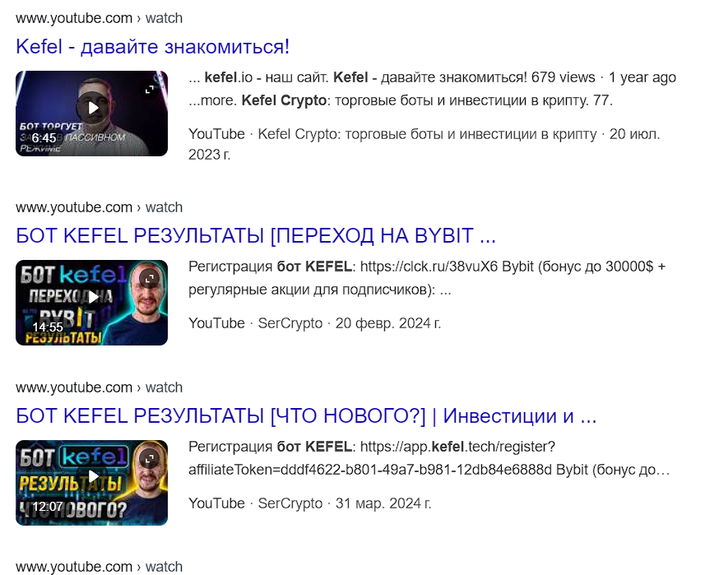Open the 'БОТ KEFEL РЕЗУЛЬТАТЫ [ЧТО НОВОГО?]' link
728x575 pixels.
(x=306, y=415)
